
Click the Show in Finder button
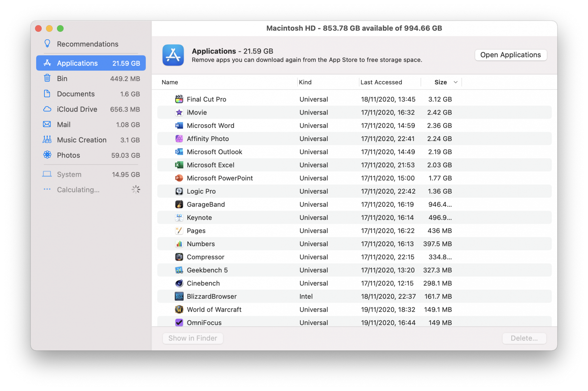click(x=193, y=338)
